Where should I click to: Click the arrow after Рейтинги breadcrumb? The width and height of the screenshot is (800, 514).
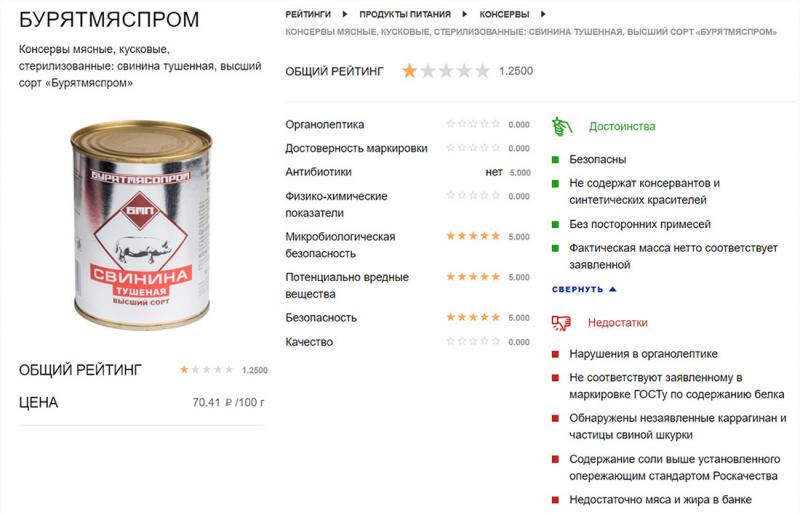[x=345, y=14]
